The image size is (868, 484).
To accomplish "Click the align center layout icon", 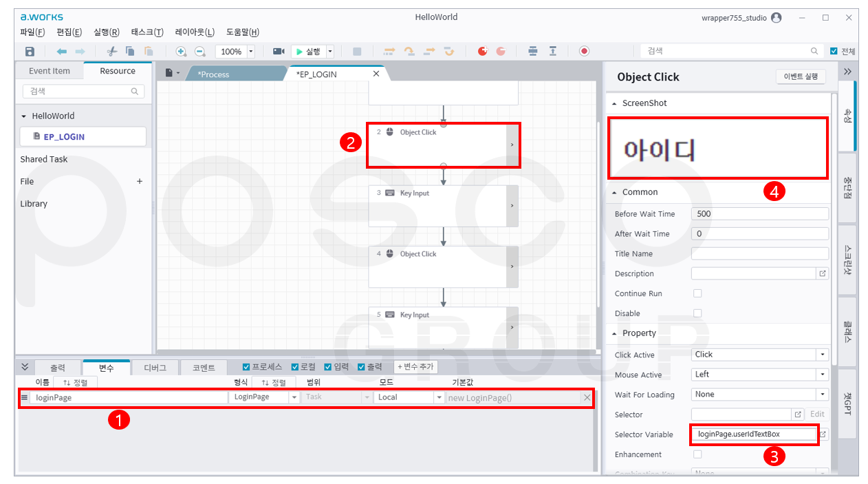I will coord(533,52).
